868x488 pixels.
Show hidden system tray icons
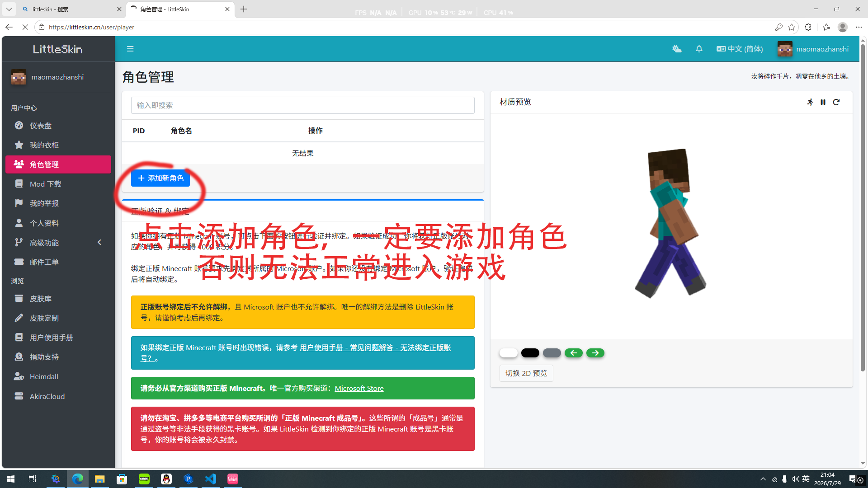[763, 479]
